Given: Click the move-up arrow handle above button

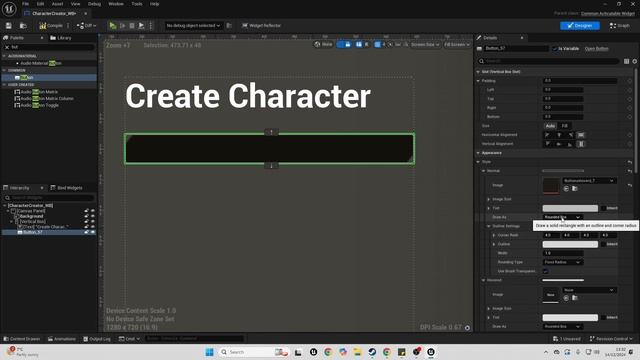Looking at the screenshot, I should click(x=271, y=132).
